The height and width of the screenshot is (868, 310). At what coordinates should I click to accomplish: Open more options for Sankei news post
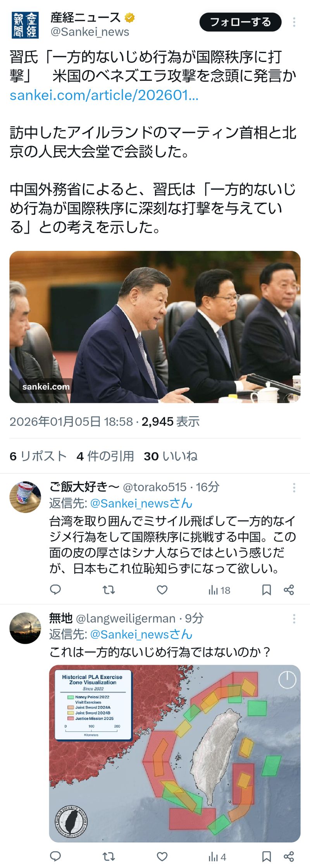point(294,22)
